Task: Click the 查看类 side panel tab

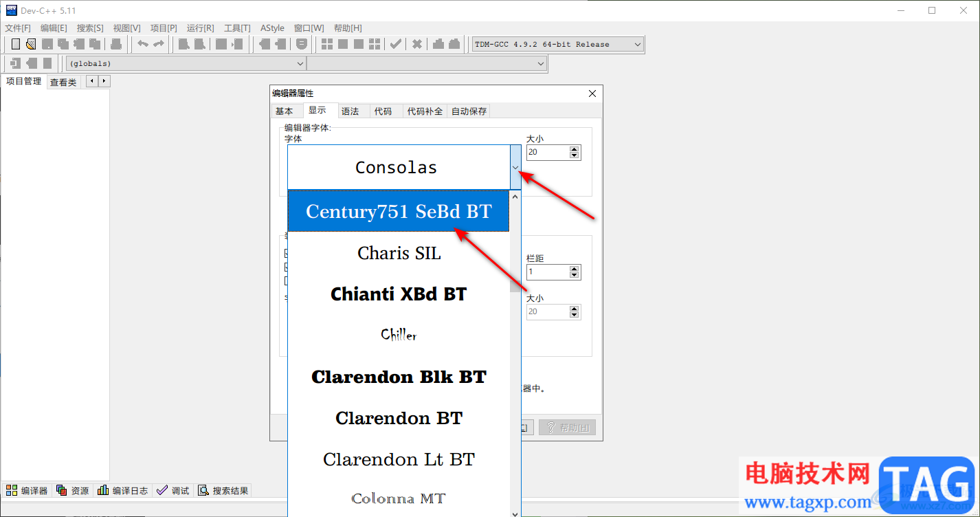Action: 63,82
